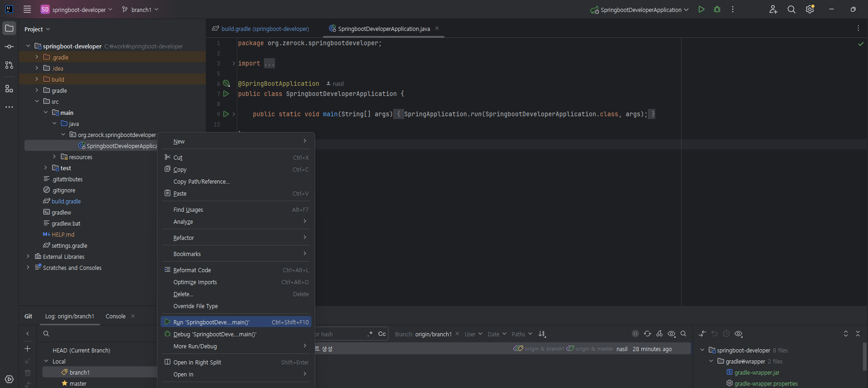Image resolution: width=868 pixels, height=388 pixels.
Task: Click the gutter run icon beside main method
Action: coord(226,114)
